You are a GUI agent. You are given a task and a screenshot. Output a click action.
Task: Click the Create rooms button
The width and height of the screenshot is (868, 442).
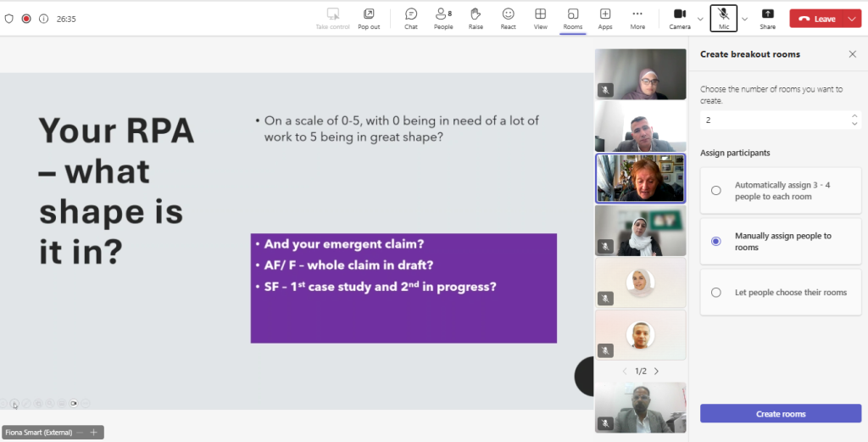[781, 414]
